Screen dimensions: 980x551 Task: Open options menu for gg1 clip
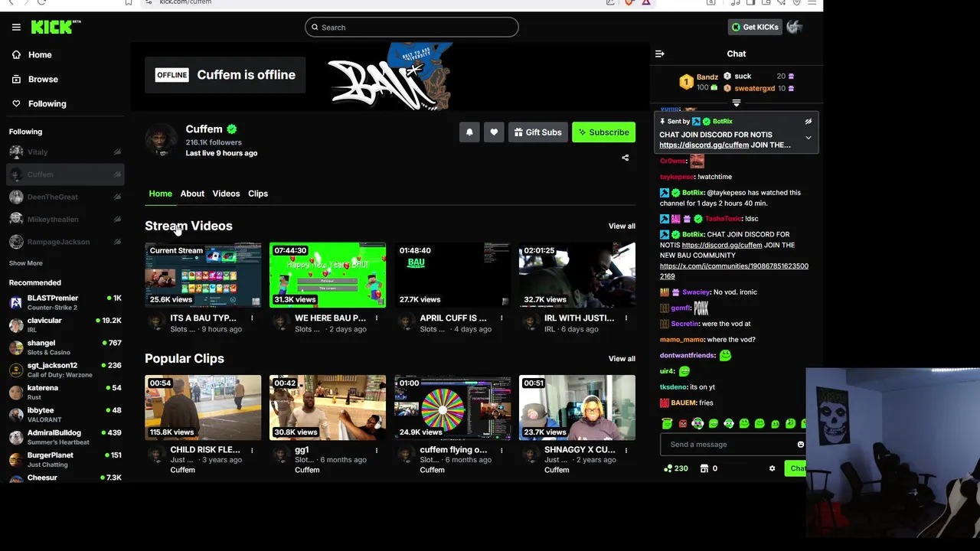click(377, 450)
